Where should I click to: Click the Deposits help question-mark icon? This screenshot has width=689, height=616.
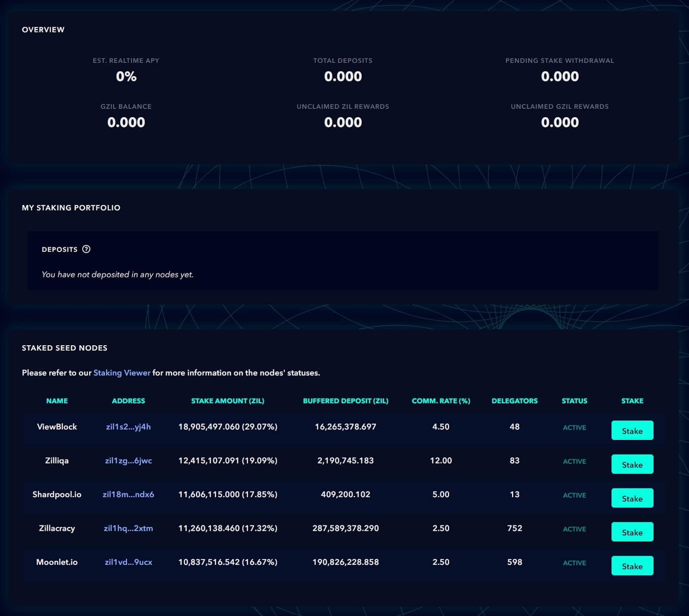point(86,249)
